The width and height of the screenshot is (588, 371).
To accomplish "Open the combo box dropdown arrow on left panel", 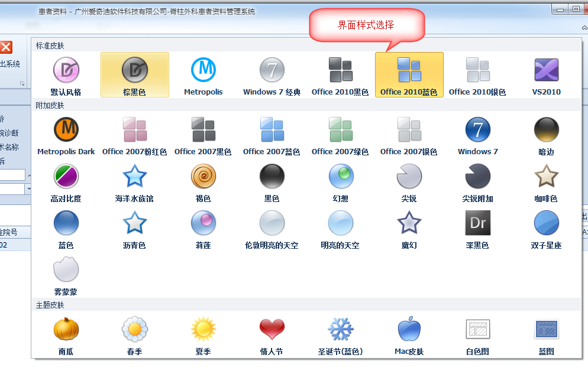I will (28, 188).
